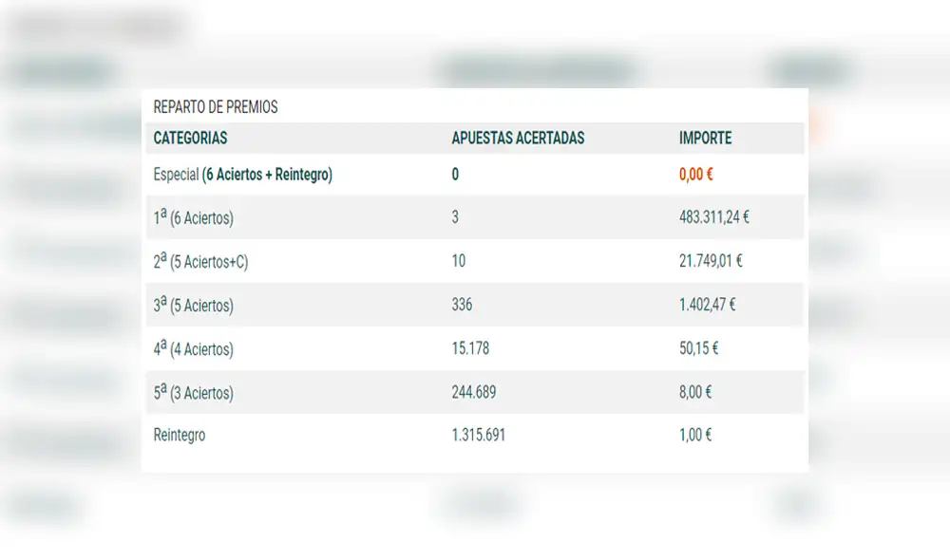Select the 3ª (5 Aciertos) category
The image size is (950, 560).
click(193, 305)
